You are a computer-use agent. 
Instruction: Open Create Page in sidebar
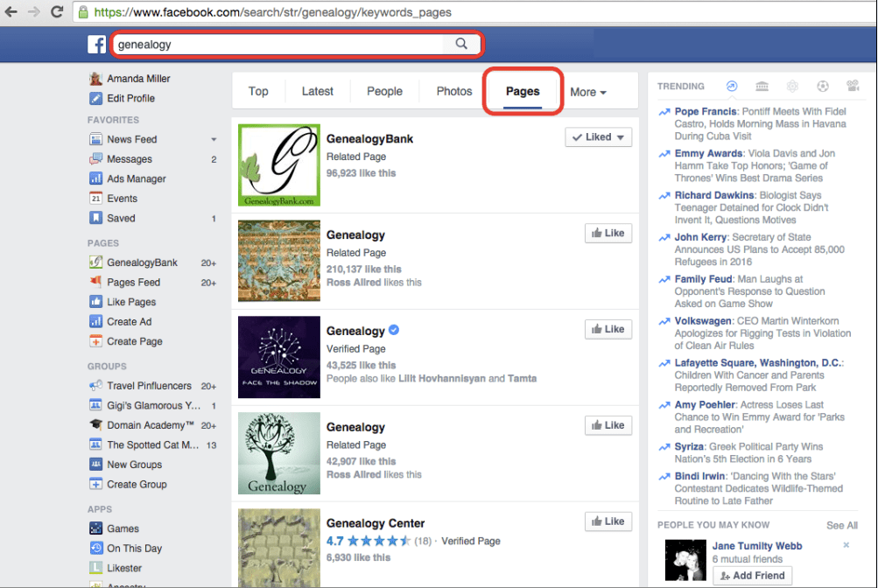point(135,341)
